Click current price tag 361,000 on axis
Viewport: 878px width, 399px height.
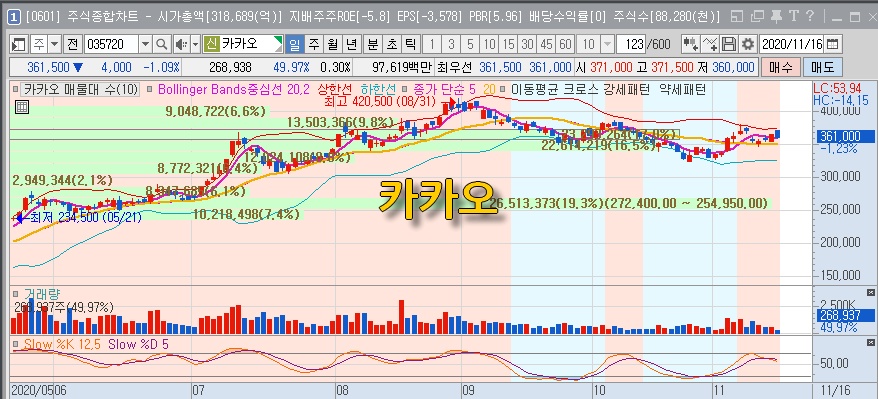click(846, 136)
